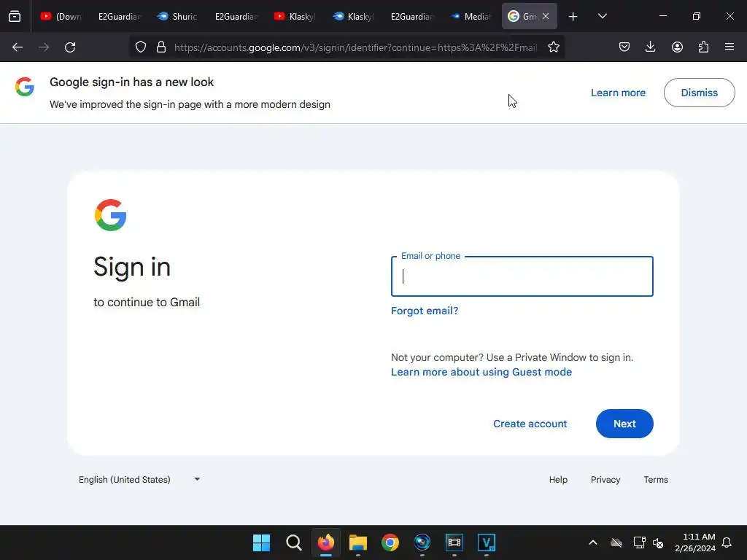Click the "Sign in" heading
747x560 pixels.
[132, 267]
